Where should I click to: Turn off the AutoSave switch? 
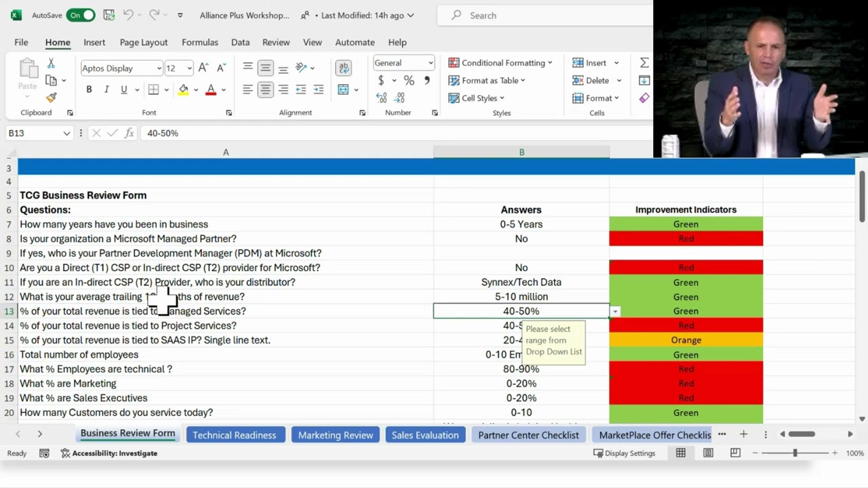tap(81, 15)
